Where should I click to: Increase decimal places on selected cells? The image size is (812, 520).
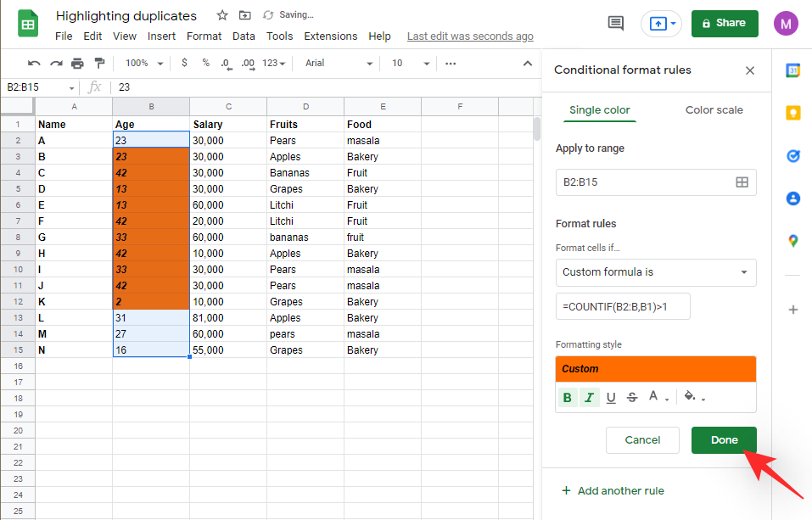click(247, 63)
